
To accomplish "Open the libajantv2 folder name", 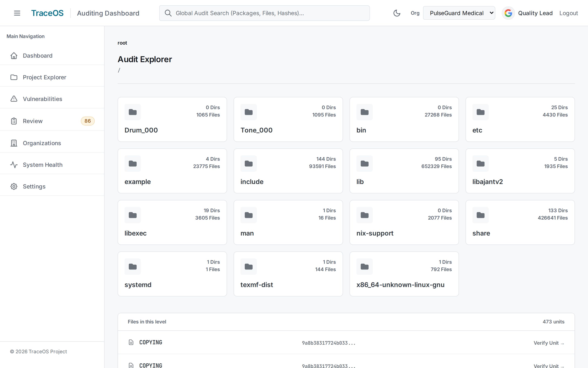I will [x=488, y=182].
